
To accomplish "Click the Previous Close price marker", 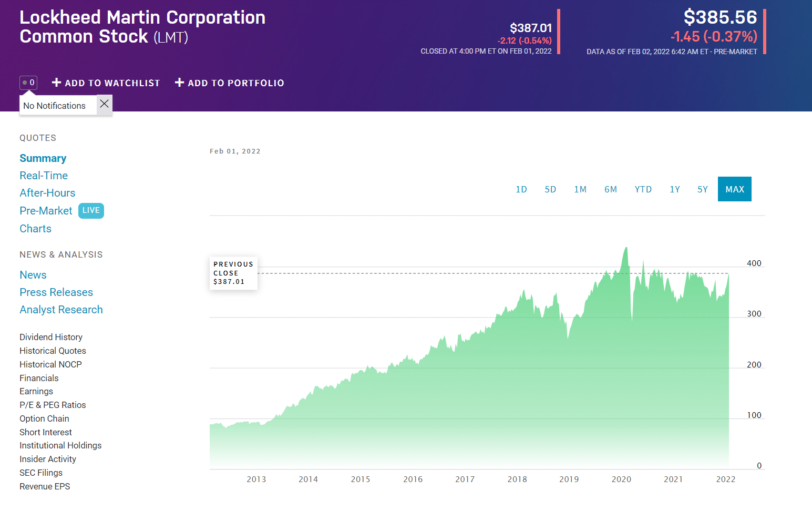I will (x=233, y=273).
